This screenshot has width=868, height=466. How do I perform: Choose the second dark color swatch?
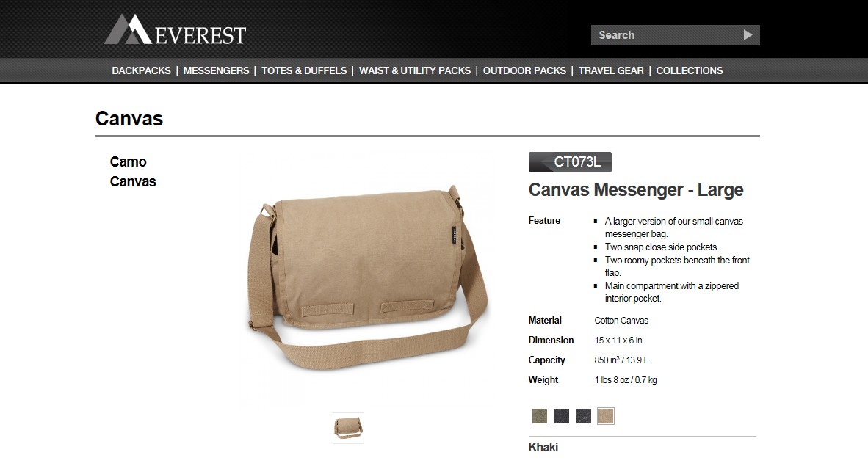(584, 415)
